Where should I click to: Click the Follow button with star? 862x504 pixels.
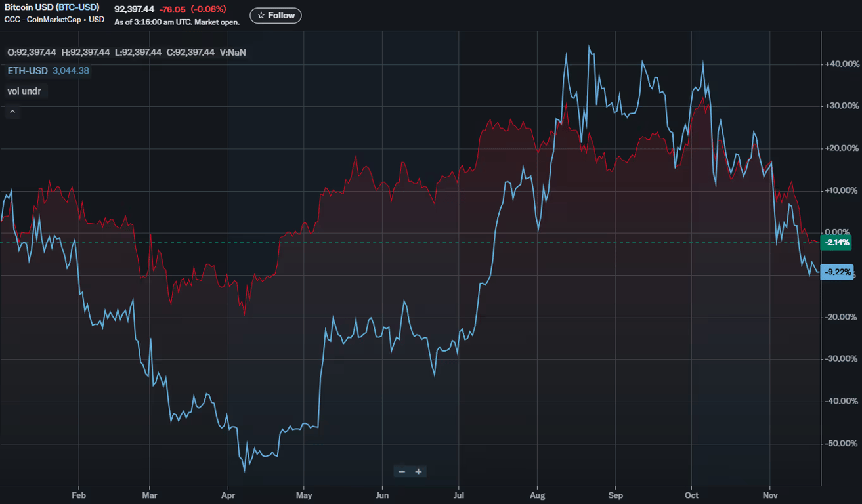click(276, 15)
